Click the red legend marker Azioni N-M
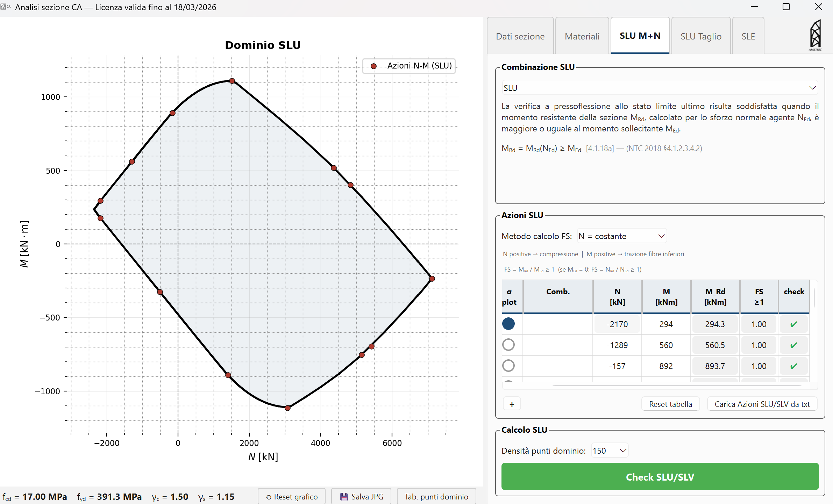This screenshot has height=504, width=833. [373, 66]
